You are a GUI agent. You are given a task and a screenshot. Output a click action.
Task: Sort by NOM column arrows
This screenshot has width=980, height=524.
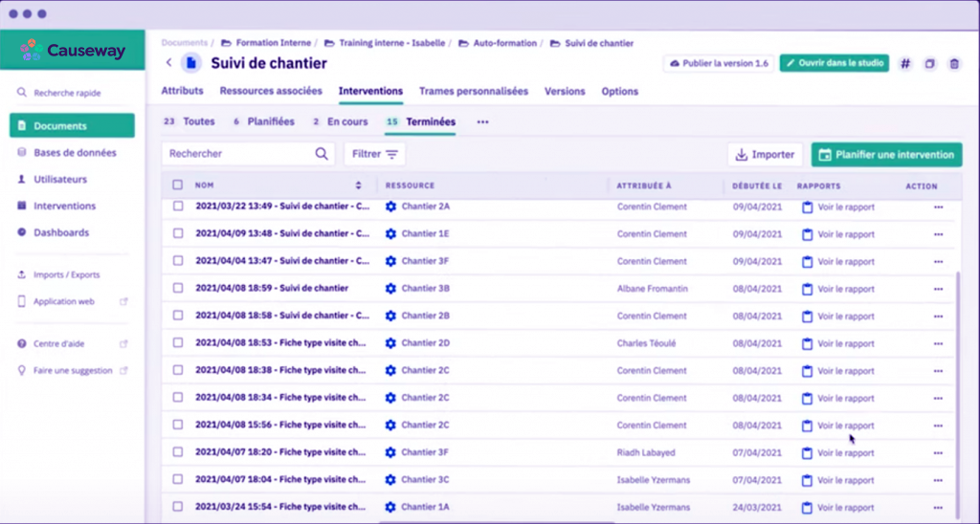click(x=359, y=186)
